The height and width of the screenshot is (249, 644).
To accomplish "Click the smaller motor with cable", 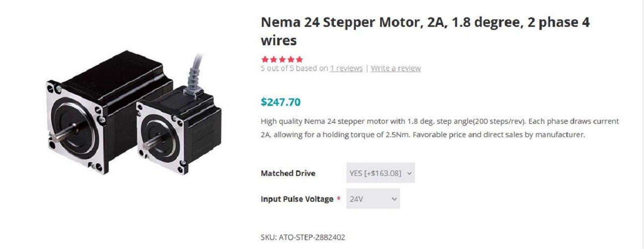I will [x=179, y=127].
